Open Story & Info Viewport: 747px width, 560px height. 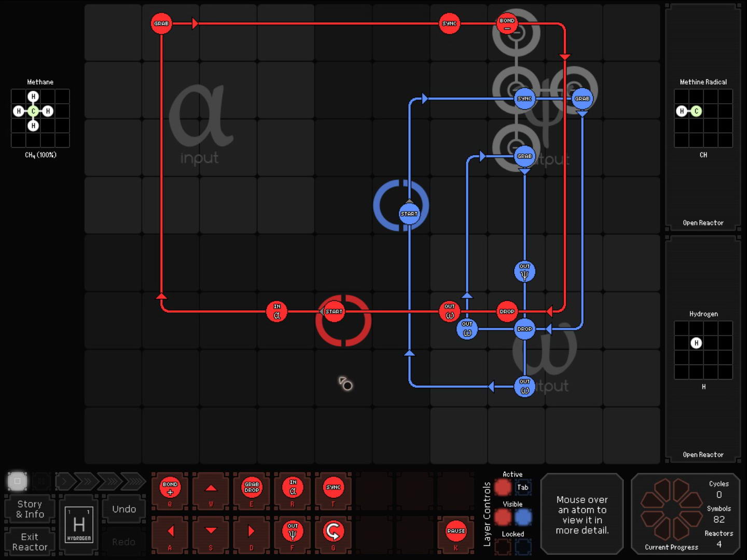click(x=30, y=509)
